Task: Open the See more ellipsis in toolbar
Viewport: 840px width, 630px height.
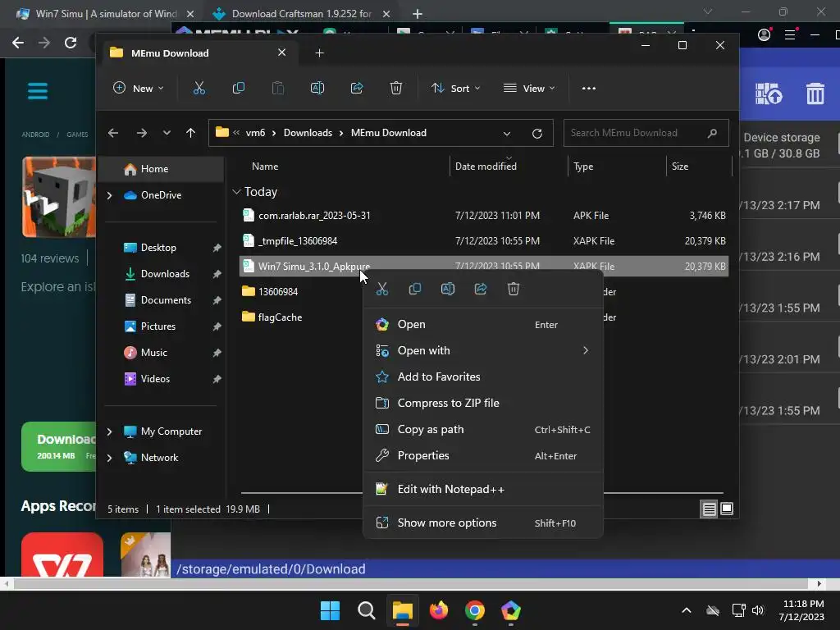Action: 589,89
